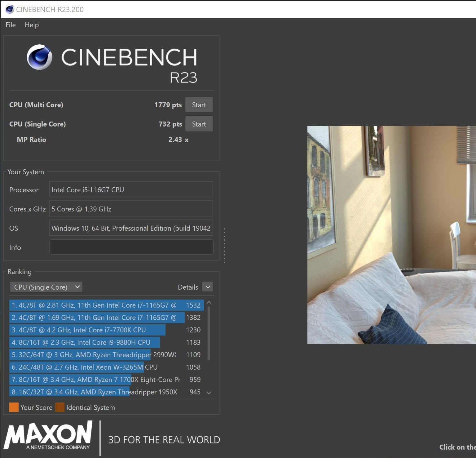This screenshot has height=458, width=476.
Task: Click the empty Info input field
Action: coord(131,247)
